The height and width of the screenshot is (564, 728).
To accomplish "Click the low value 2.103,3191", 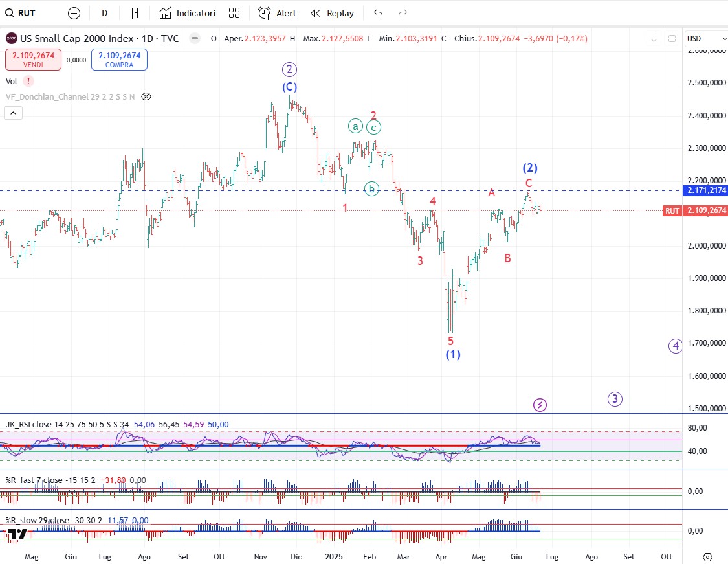I will 417,39.
